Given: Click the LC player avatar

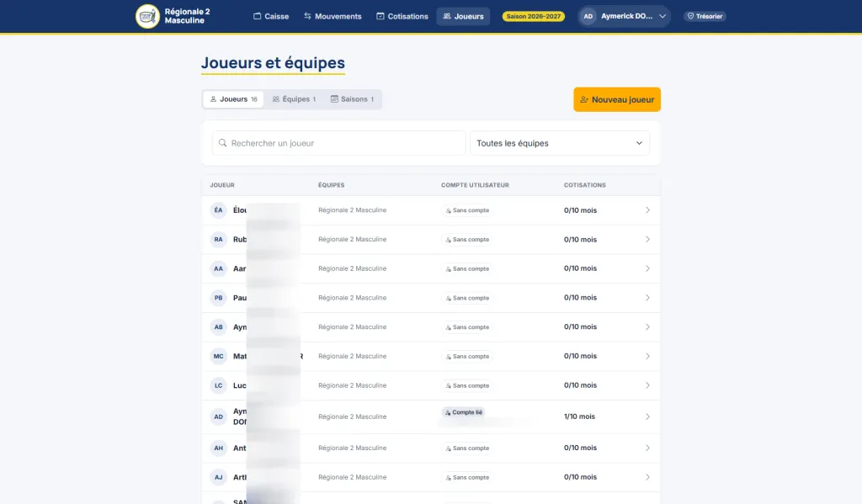Looking at the screenshot, I should pos(218,385).
